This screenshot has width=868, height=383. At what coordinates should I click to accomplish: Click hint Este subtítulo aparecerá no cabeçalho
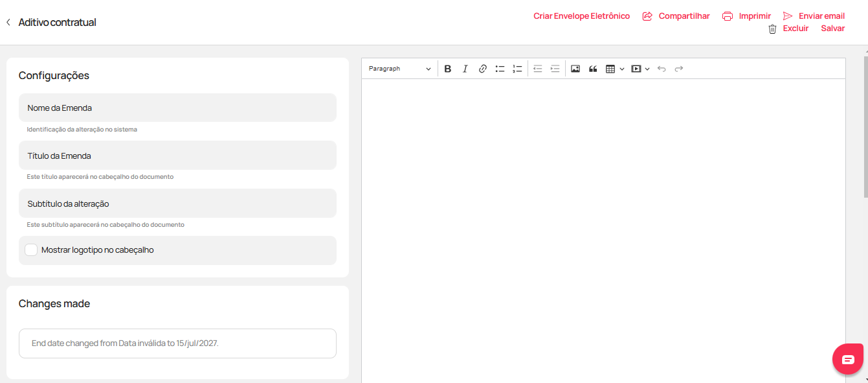[x=106, y=225]
